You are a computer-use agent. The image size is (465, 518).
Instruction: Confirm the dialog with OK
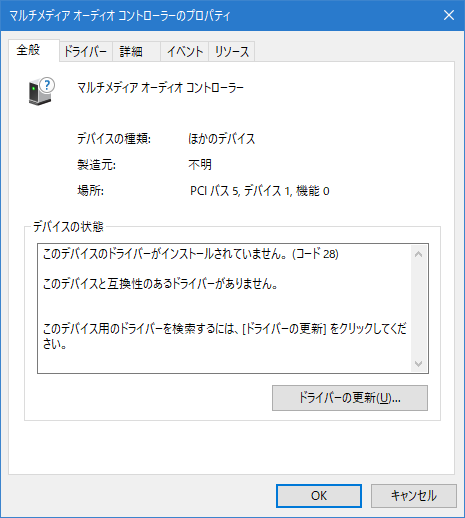pos(319,496)
